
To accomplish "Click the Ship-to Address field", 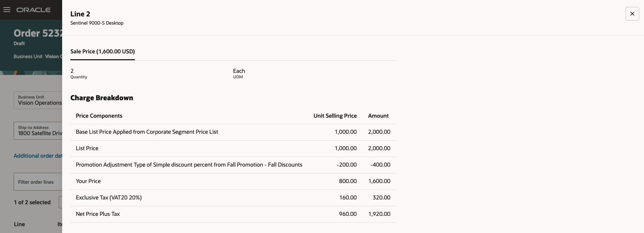I will pyautogui.click(x=38, y=131).
